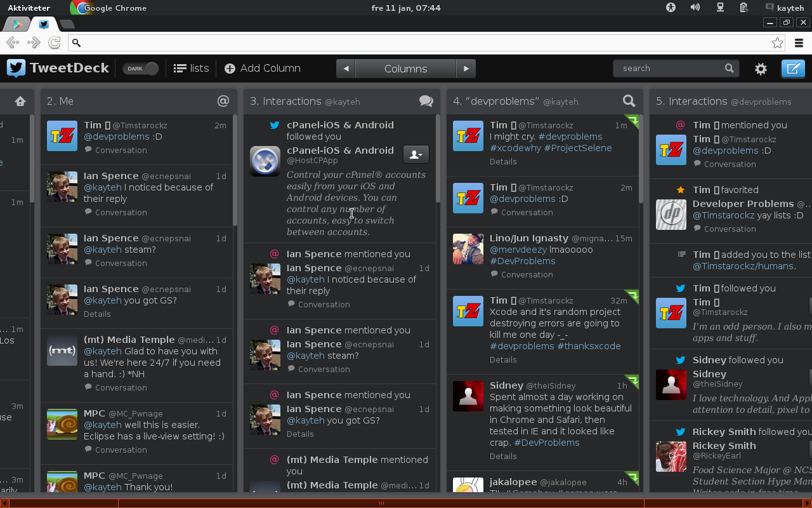The image size is (812, 508).
Task: Open the #xcodewhy hashtag
Action: coord(514,148)
